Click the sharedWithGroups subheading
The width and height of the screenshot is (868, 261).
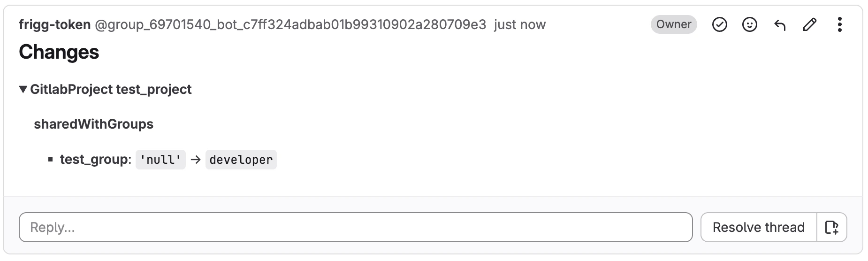point(93,124)
